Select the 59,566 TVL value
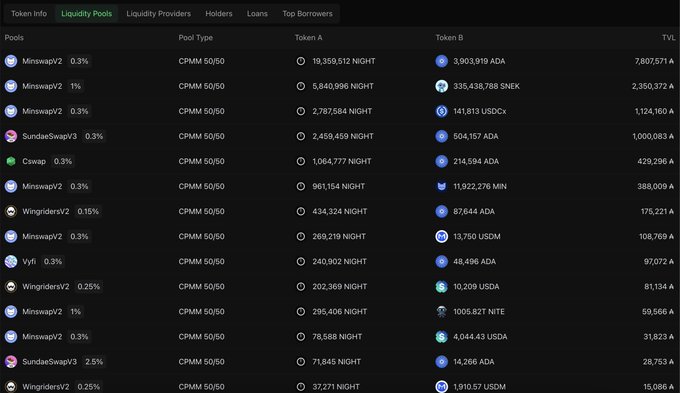The width and height of the screenshot is (680, 393). 658,312
